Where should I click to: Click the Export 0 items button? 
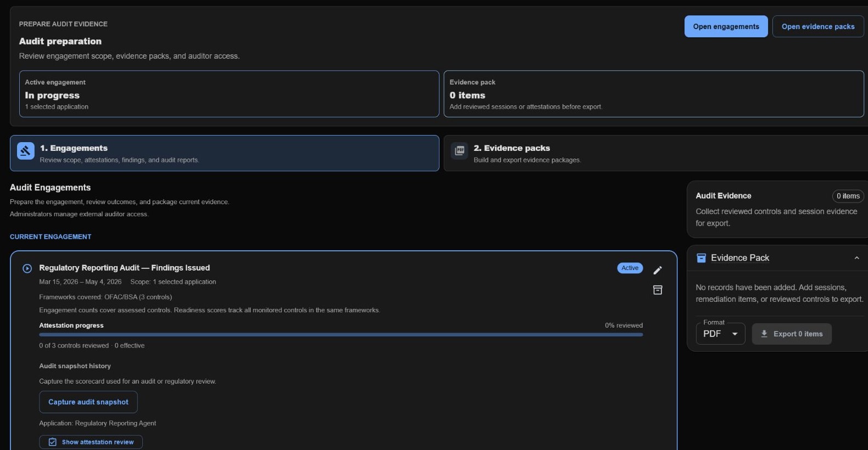coord(792,334)
